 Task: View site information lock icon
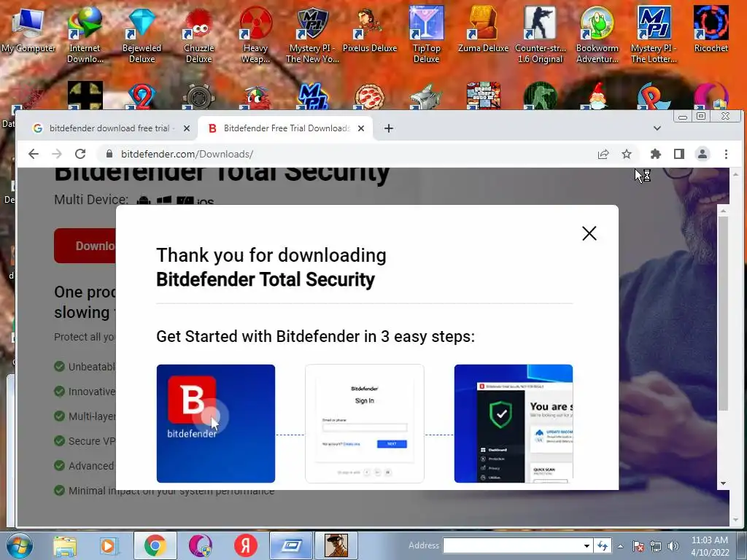[x=109, y=154]
